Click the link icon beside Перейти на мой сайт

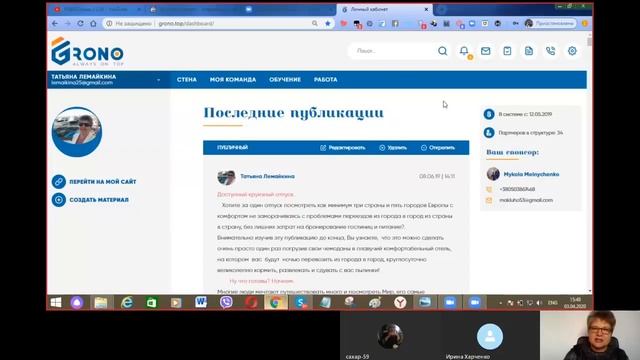59,182
